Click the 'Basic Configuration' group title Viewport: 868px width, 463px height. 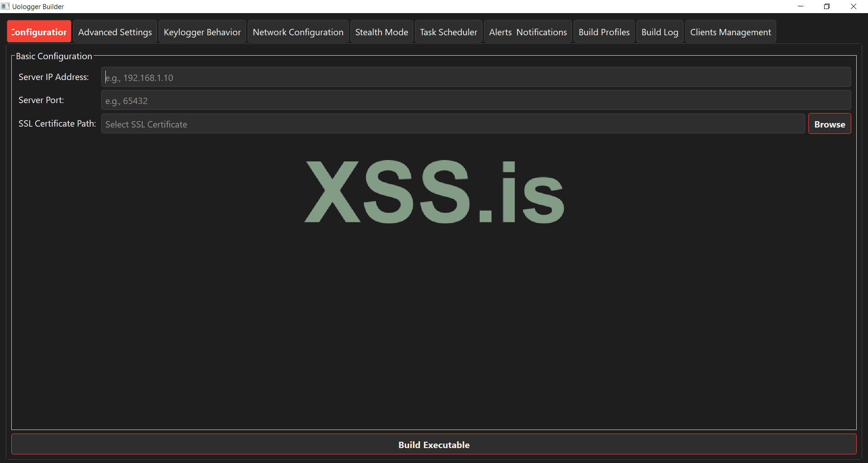pyautogui.click(x=54, y=56)
